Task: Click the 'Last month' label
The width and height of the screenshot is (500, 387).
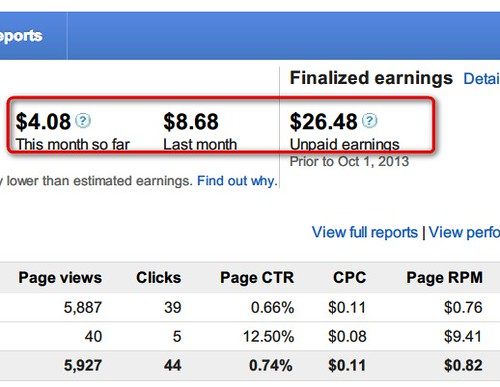Action: point(200,145)
